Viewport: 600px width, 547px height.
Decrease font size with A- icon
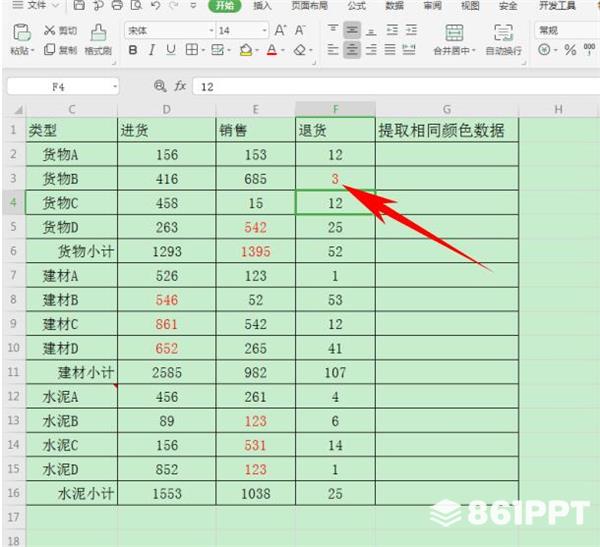pyautogui.click(x=300, y=30)
